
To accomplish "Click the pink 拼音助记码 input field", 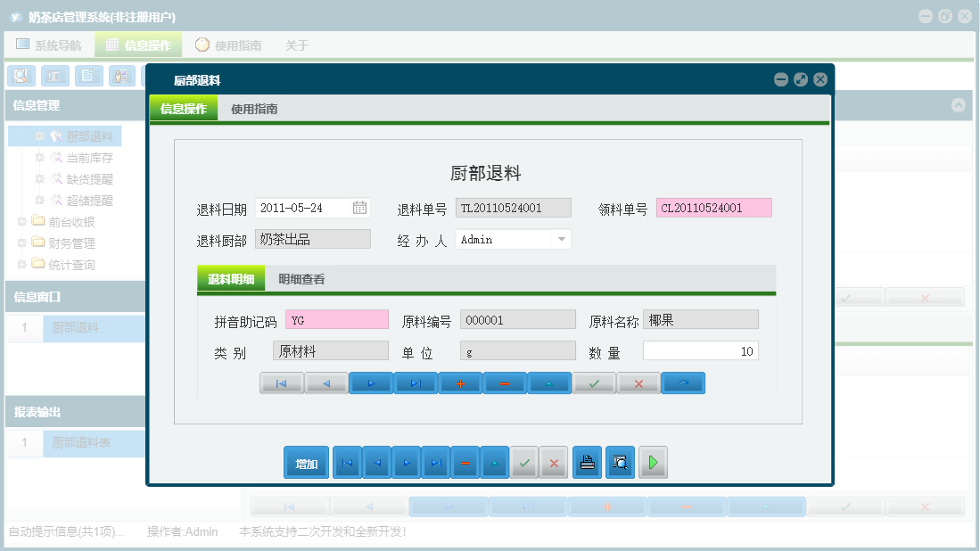I will coord(336,318).
